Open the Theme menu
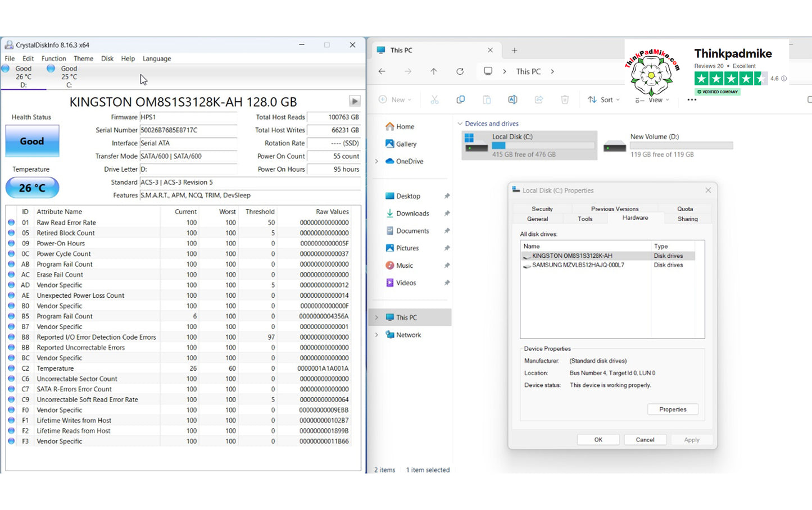 click(x=83, y=58)
